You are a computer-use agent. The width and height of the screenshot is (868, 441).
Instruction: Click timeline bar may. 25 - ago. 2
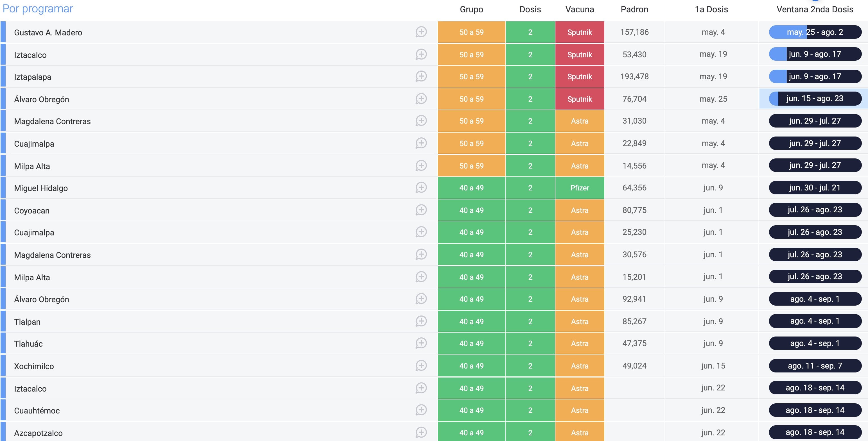pyautogui.click(x=815, y=32)
